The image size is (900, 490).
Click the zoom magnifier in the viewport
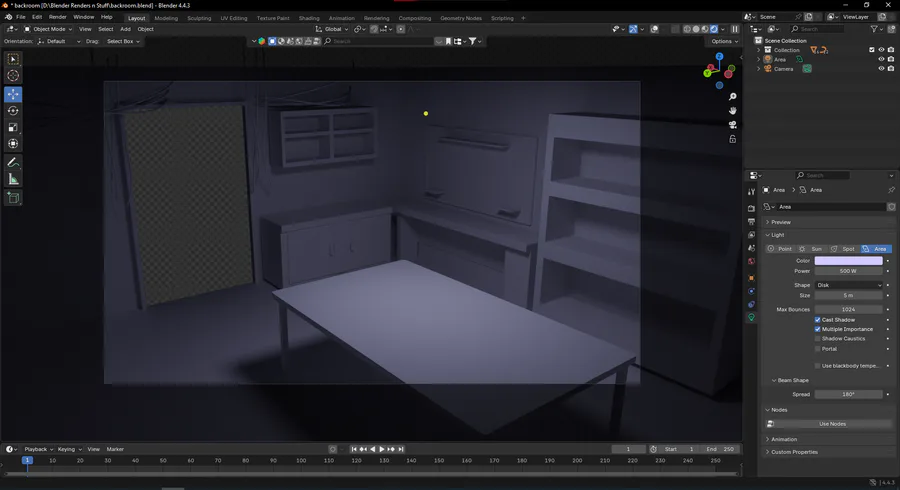click(x=732, y=97)
